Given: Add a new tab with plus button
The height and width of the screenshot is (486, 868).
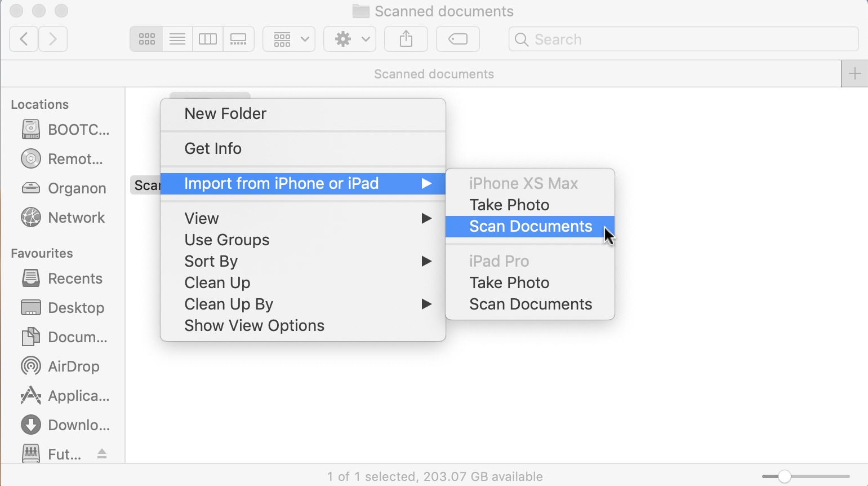Looking at the screenshot, I should (x=854, y=74).
